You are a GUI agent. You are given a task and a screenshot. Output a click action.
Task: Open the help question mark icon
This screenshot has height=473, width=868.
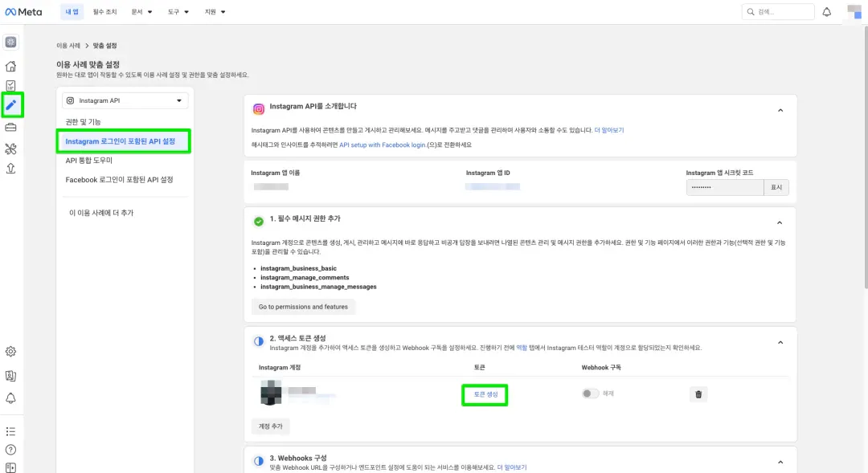pyautogui.click(x=10, y=450)
